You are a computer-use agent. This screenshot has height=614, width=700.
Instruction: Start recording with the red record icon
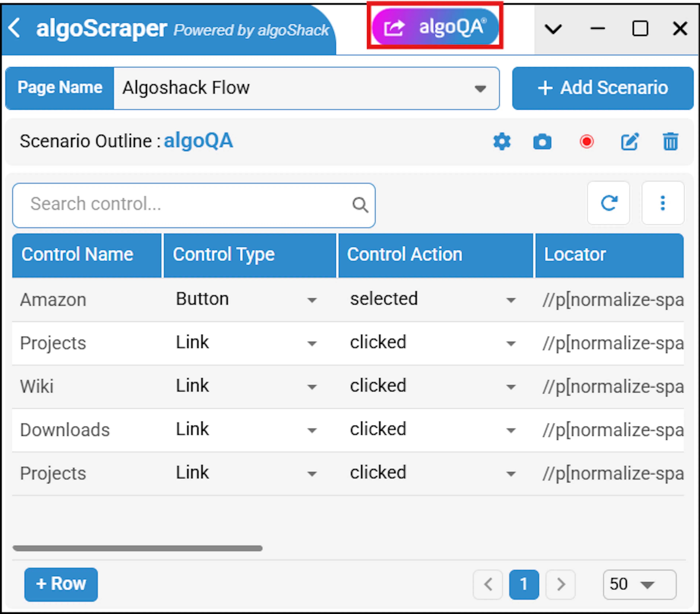tap(586, 141)
